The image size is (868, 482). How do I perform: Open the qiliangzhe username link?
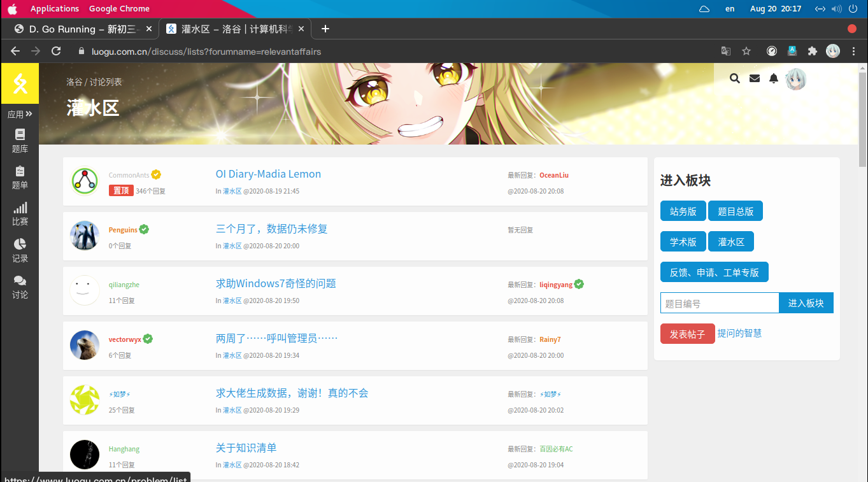coord(124,285)
